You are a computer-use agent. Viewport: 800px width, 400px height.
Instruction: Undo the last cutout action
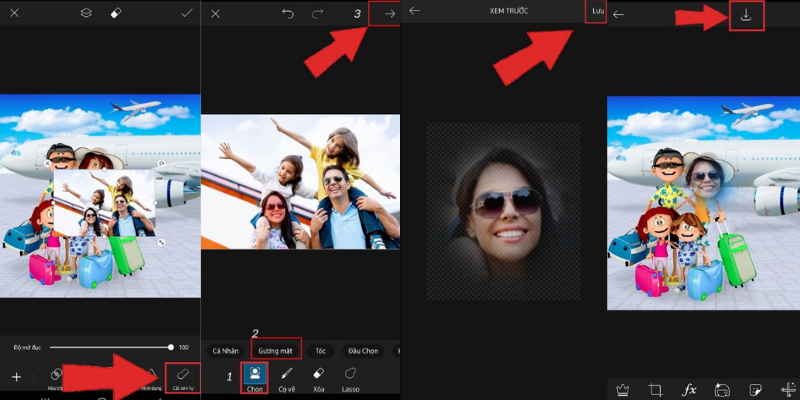[288, 14]
